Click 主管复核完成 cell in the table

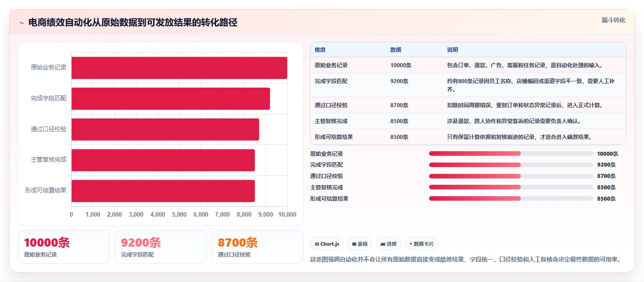(x=331, y=121)
